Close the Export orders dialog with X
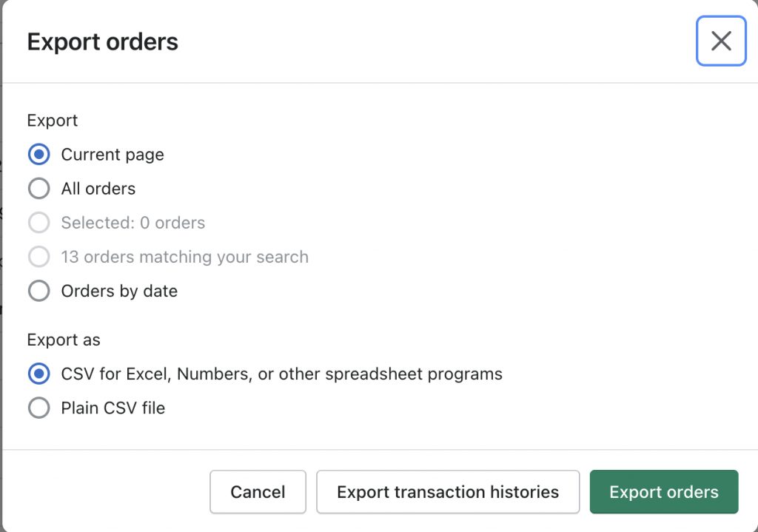758x532 pixels. pyautogui.click(x=721, y=41)
